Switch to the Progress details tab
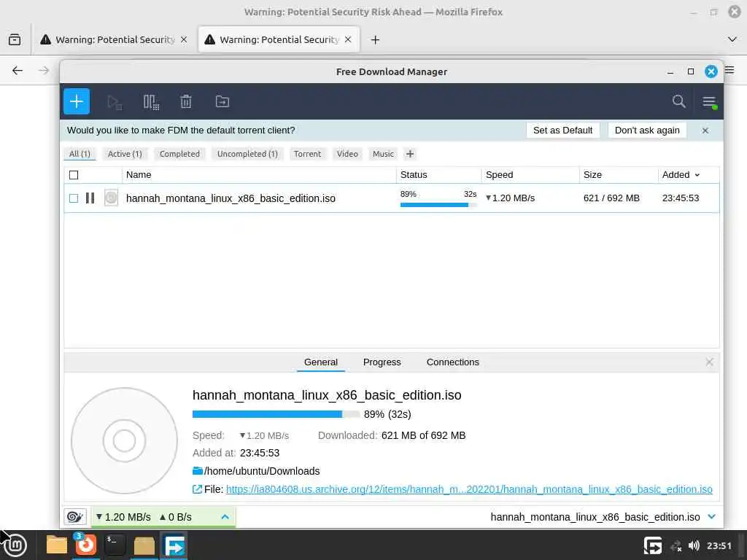Viewport: 747px width, 560px height. point(382,362)
